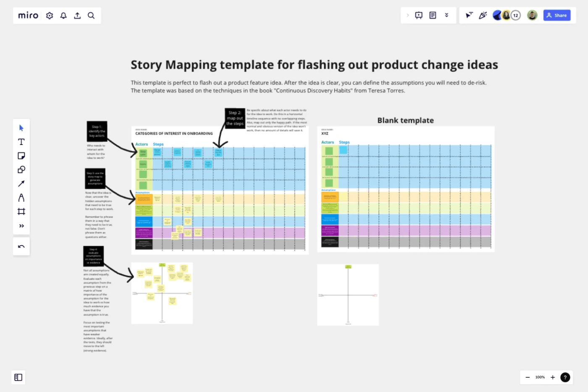Open help with the question mark button
This screenshot has width=588, height=392.
pos(565,377)
